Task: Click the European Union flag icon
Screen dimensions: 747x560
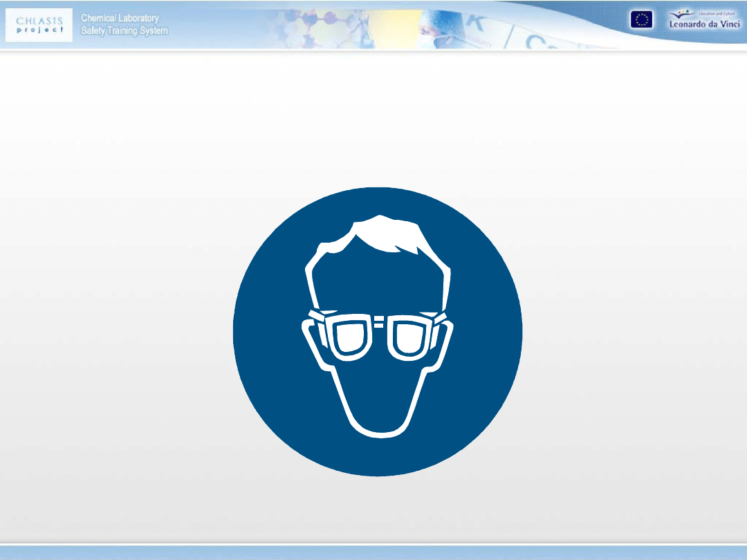Action: (640, 20)
